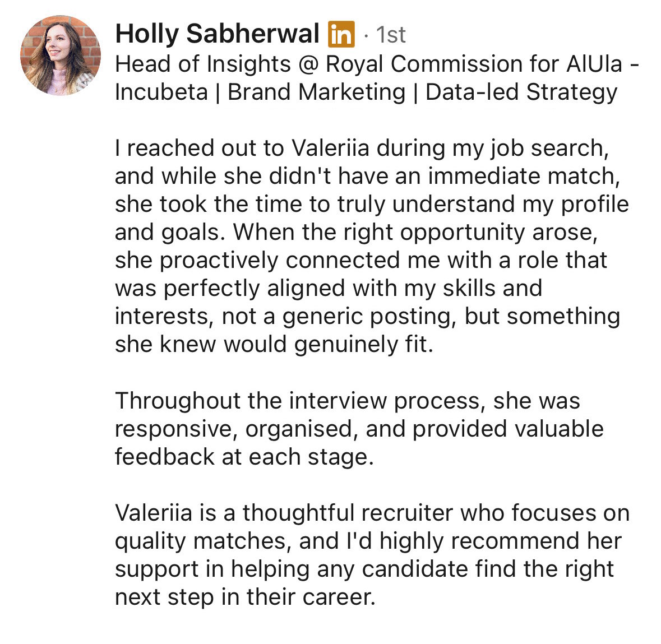
Task: Click the line "she knew would genuinely fit"
Action: pos(274,344)
